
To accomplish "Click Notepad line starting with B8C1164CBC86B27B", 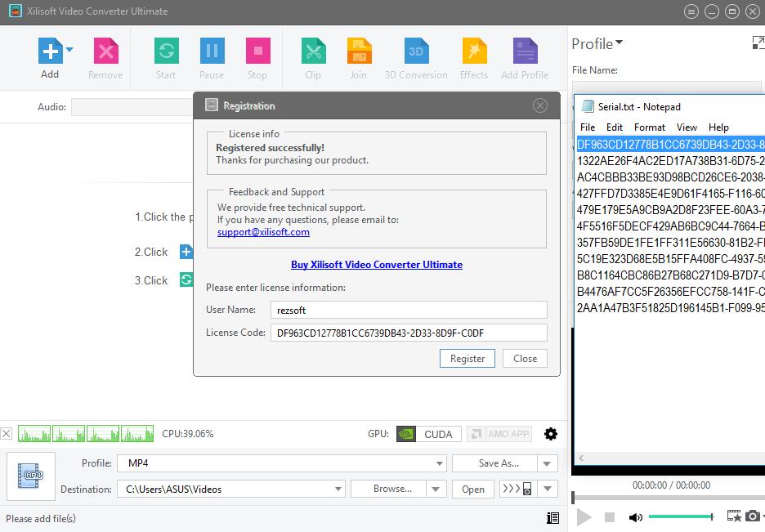I will 671,275.
